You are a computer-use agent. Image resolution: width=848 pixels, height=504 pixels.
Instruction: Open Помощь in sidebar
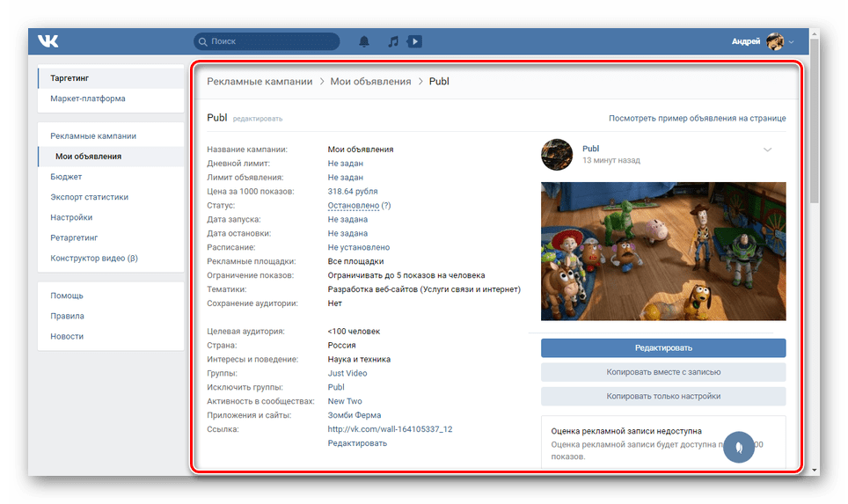pyautogui.click(x=111, y=296)
